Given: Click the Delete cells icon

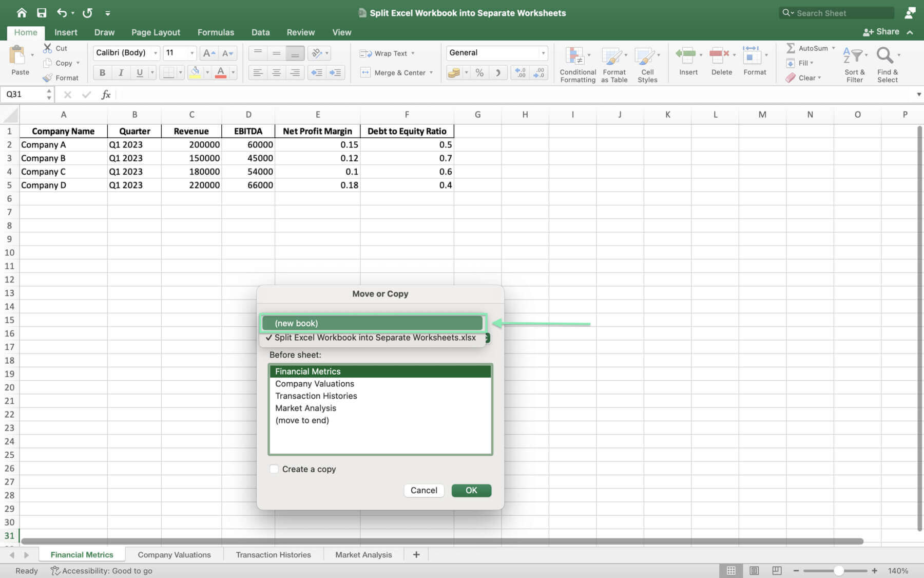Looking at the screenshot, I should point(719,54).
